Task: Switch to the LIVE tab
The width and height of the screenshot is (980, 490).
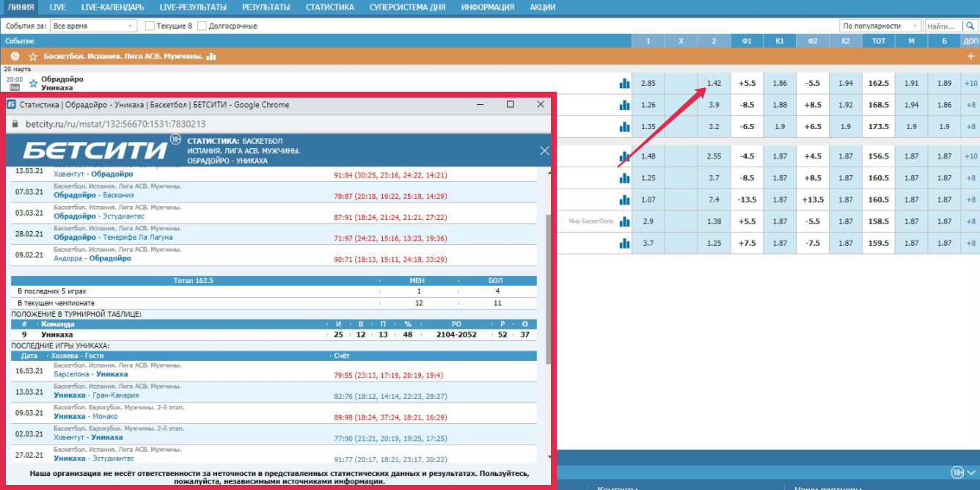Action: click(57, 7)
